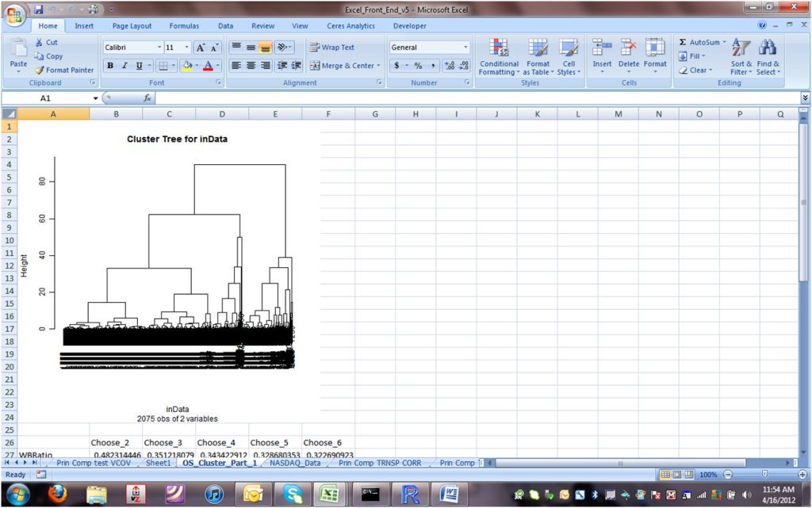Toggle Align Text Left
812x508 pixels.
pos(236,66)
